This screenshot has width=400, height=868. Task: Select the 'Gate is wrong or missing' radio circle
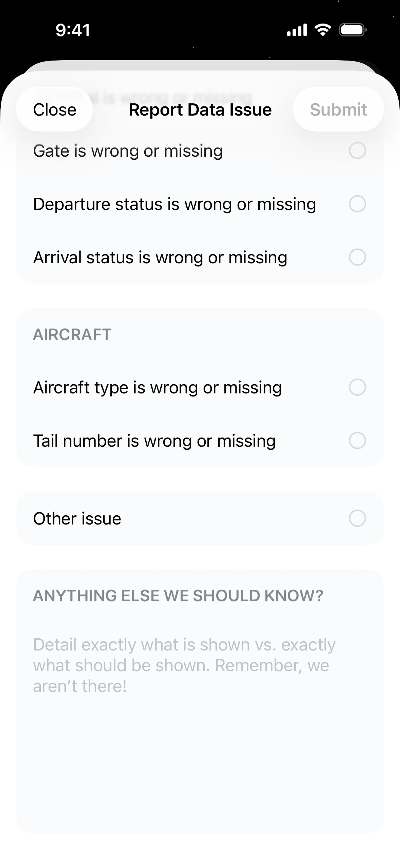pyautogui.click(x=357, y=151)
